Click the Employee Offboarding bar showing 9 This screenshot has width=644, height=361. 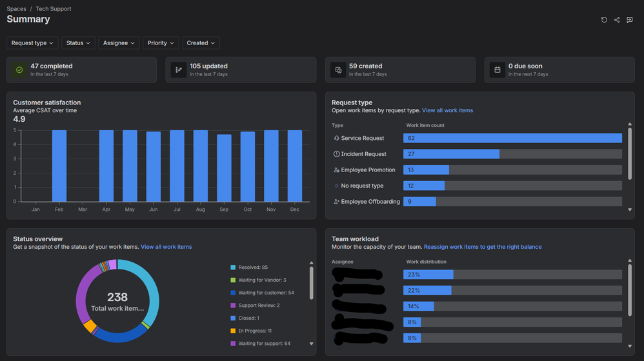coord(419,201)
